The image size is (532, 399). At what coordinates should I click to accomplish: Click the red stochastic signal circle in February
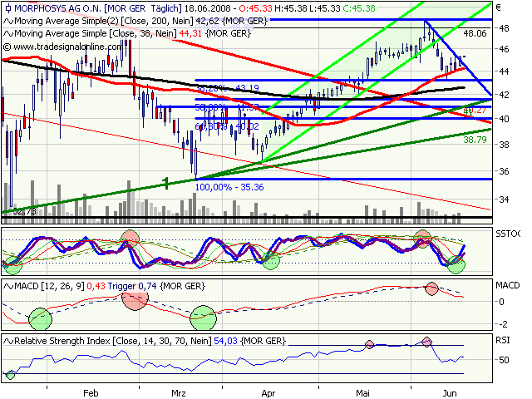(130, 239)
